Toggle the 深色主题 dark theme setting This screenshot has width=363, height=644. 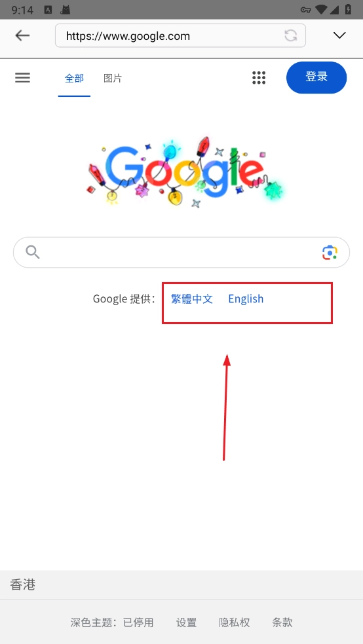click(112, 622)
